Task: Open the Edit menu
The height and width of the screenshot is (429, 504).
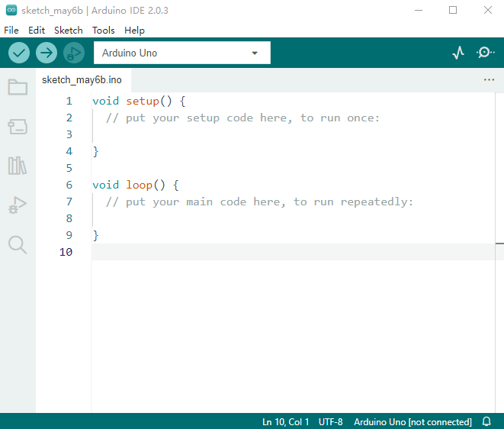Action: tap(37, 31)
